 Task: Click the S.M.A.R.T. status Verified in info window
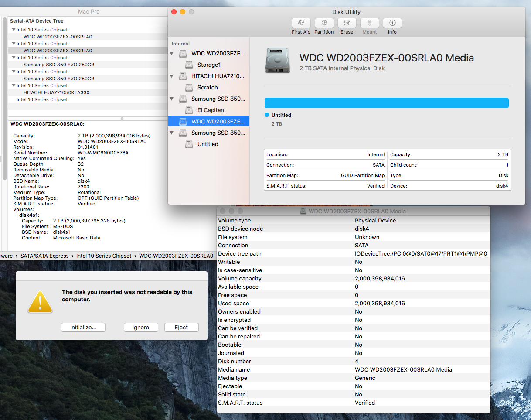click(x=365, y=403)
